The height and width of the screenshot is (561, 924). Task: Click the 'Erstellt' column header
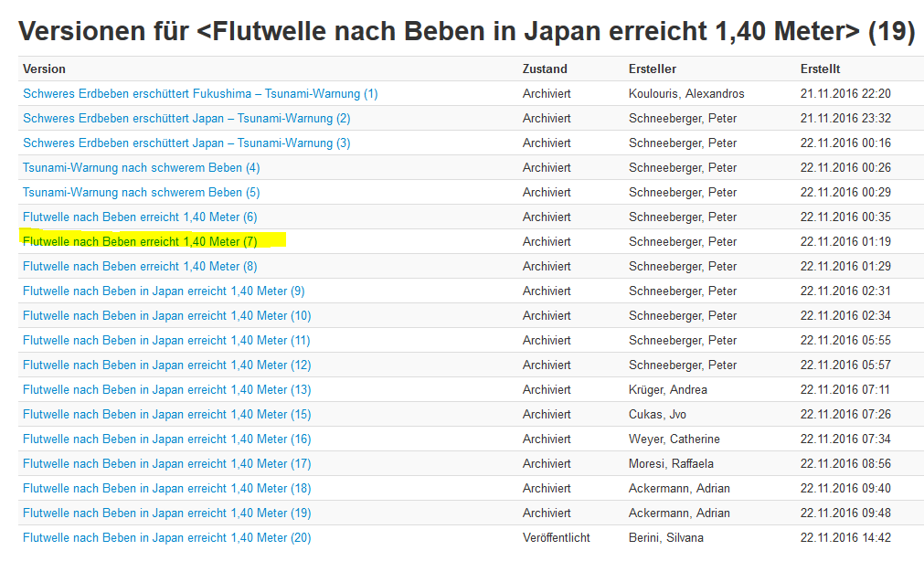pos(820,69)
